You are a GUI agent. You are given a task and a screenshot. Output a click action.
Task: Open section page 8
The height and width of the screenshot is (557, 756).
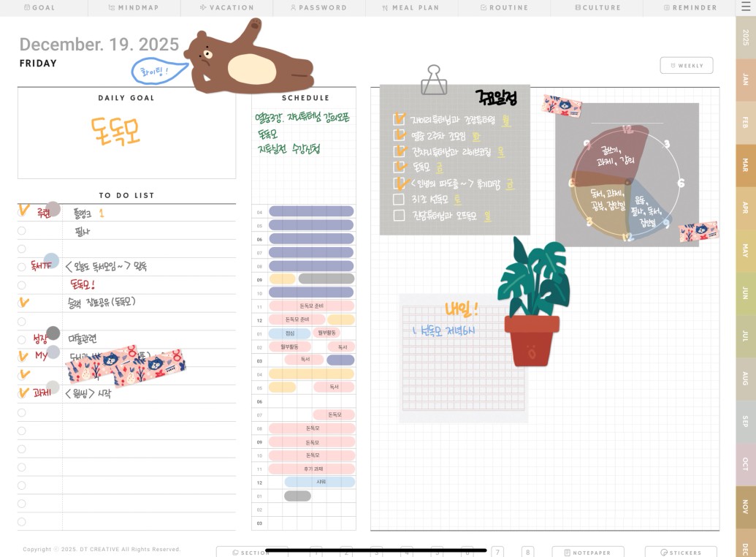527,552
